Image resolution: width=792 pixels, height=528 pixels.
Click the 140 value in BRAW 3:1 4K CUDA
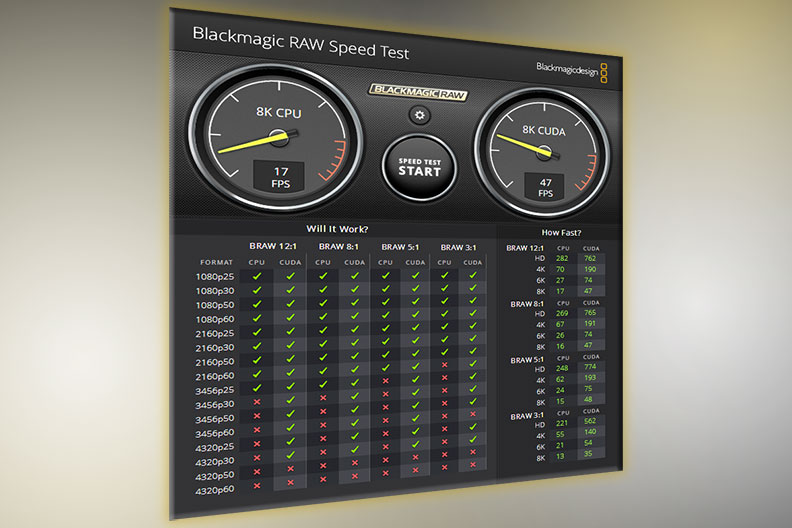click(x=590, y=431)
